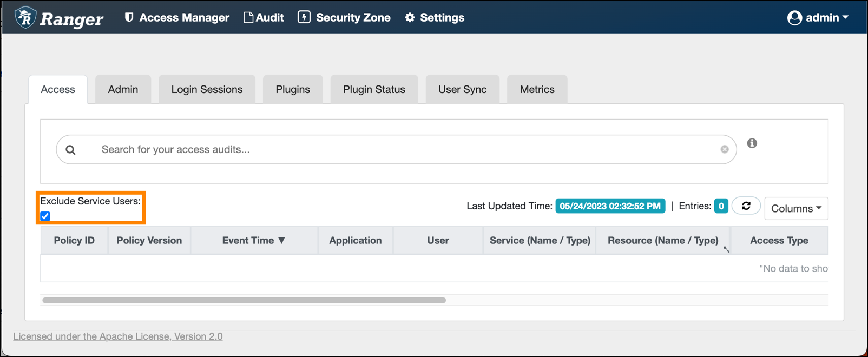Click the Settings gear icon
This screenshot has width=868, height=357.
point(410,18)
